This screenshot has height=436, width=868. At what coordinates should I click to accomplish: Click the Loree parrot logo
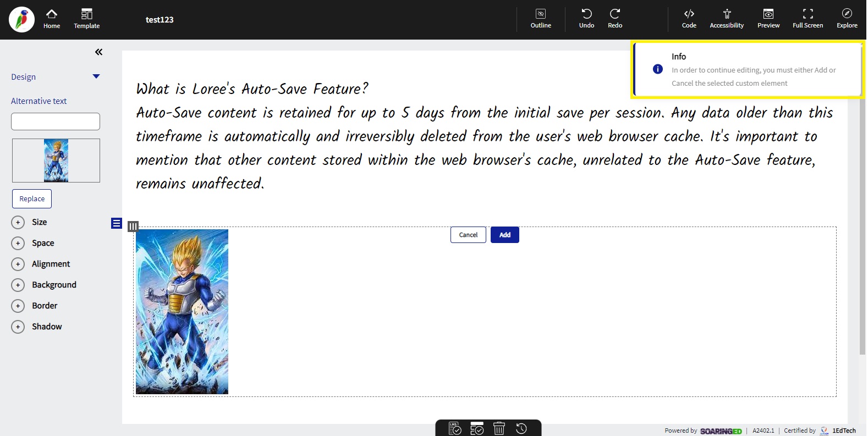22,20
